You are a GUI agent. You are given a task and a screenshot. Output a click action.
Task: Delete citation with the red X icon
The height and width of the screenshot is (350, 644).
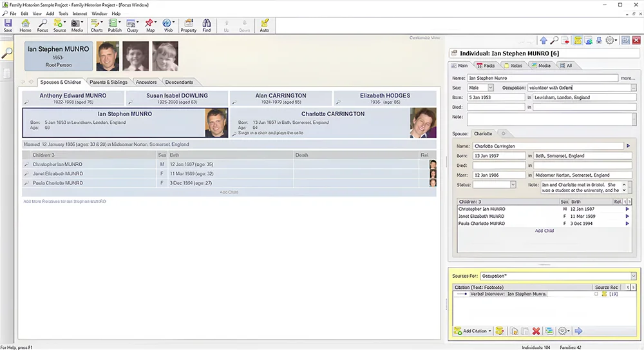[536, 331]
